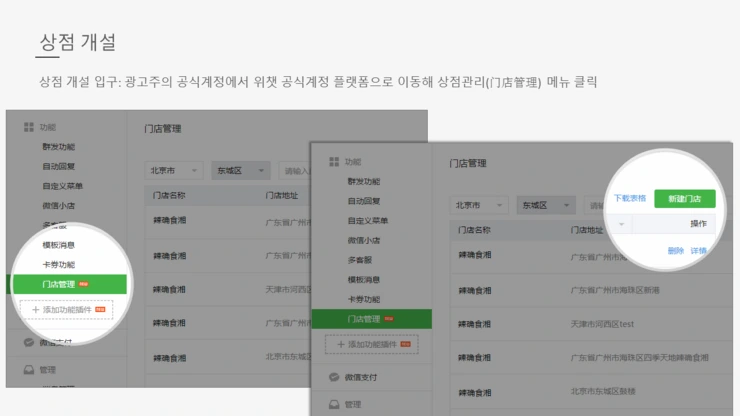Select 群发功能 in back window sidebar

click(59, 147)
